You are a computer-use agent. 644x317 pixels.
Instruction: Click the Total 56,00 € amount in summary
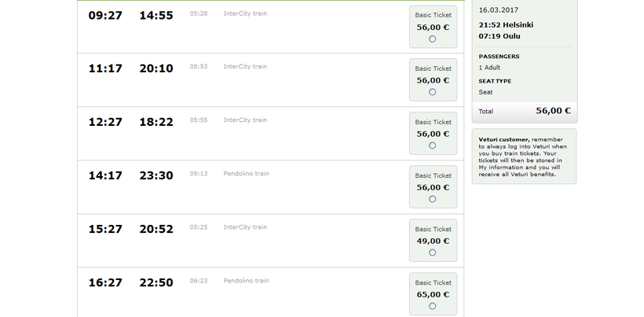click(553, 111)
